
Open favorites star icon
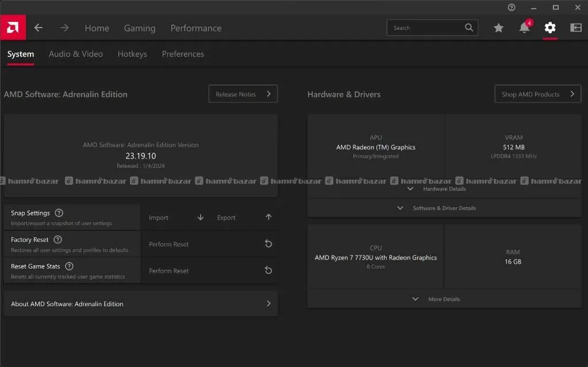click(x=498, y=28)
